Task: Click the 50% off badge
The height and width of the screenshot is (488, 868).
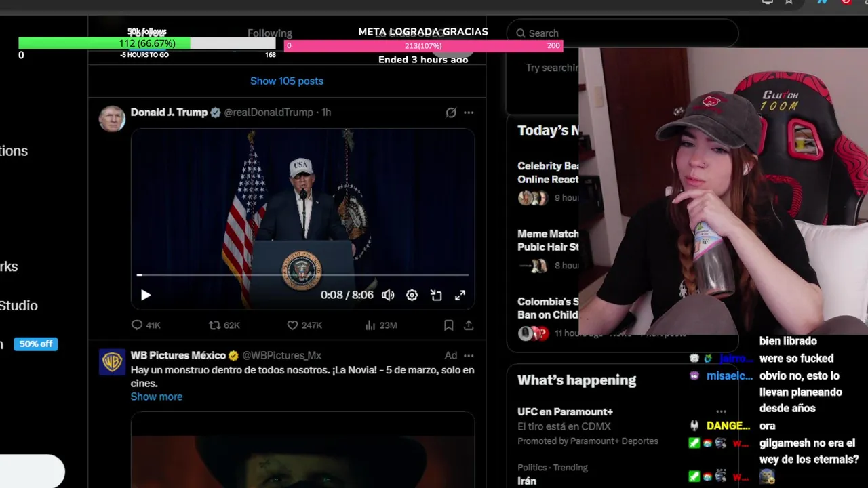Action: 35,344
